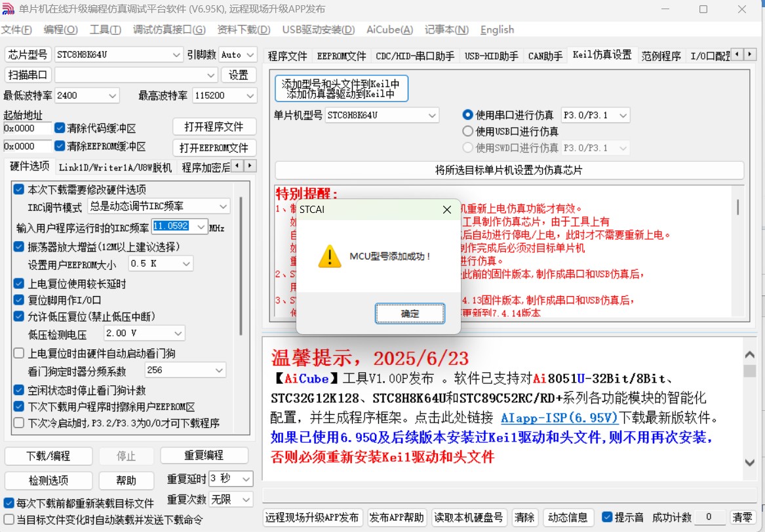Switch to 程序文件 tab
Viewport: 765px width, 532px height.
pyautogui.click(x=287, y=56)
